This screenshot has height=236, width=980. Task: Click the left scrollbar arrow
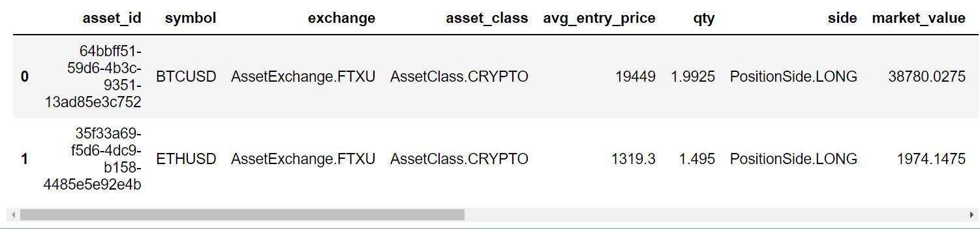point(14,215)
